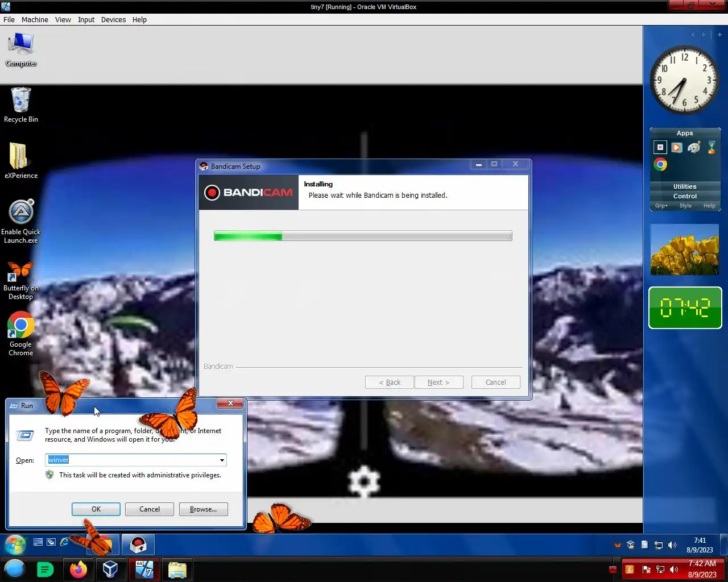The height and width of the screenshot is (582, 728).
Task: Click settings gear icon on video wallpaper
Action: 364,481
